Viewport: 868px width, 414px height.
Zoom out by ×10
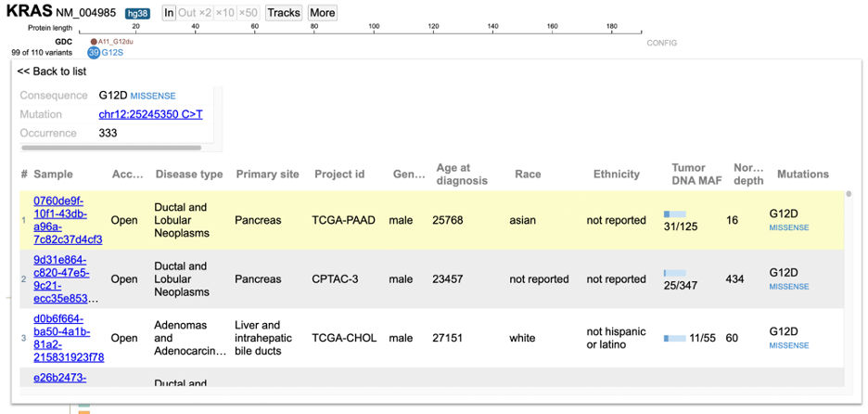[225, 13]
